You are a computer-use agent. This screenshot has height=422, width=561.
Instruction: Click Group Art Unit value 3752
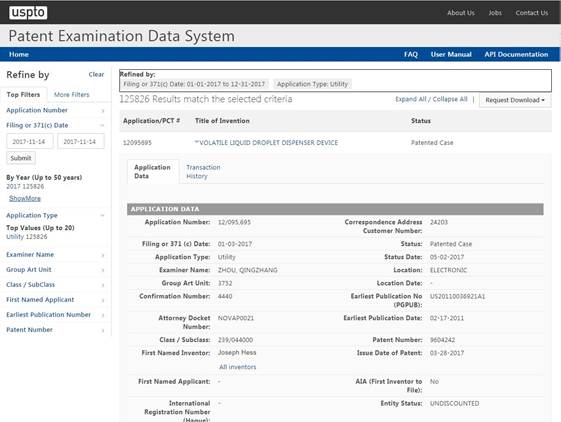(225, 283)
